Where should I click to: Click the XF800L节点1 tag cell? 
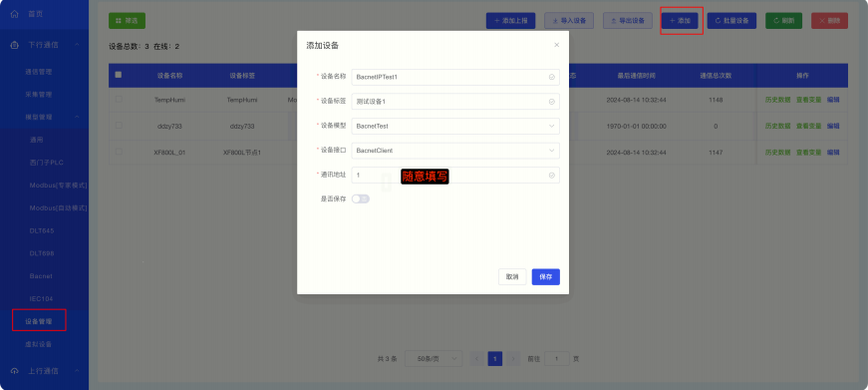click(242, 152)
